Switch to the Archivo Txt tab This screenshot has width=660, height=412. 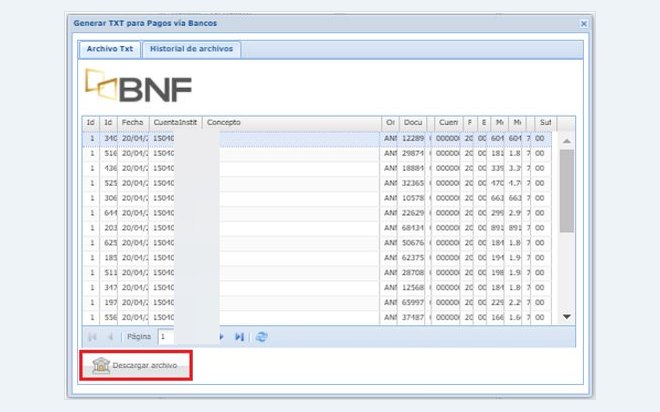(x=110, y=49)
